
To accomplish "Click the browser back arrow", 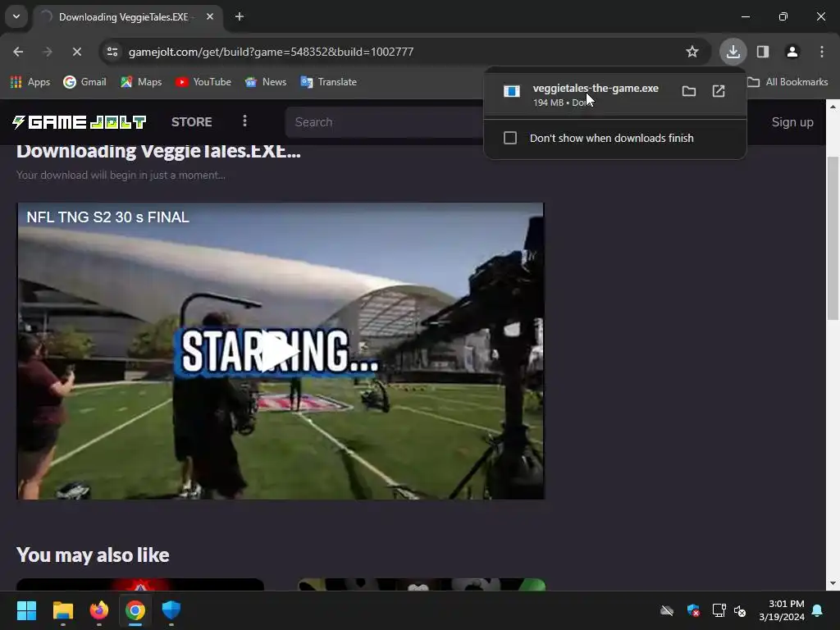I will [18, 52].
